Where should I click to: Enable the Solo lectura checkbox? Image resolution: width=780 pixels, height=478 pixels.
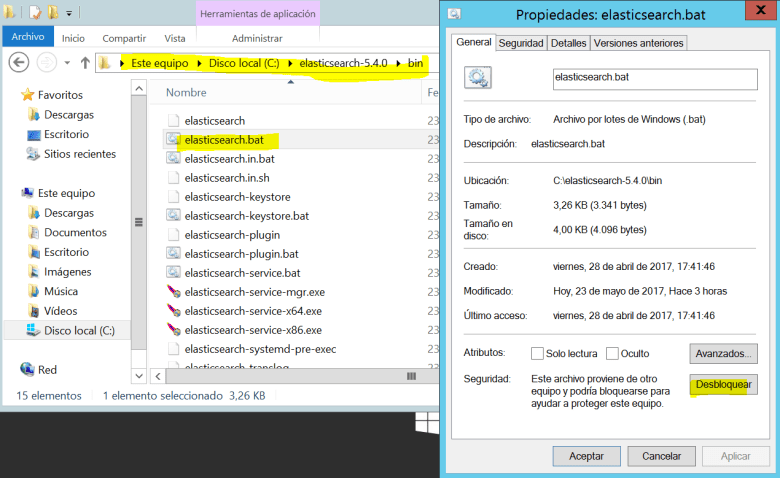pos(538,353)
